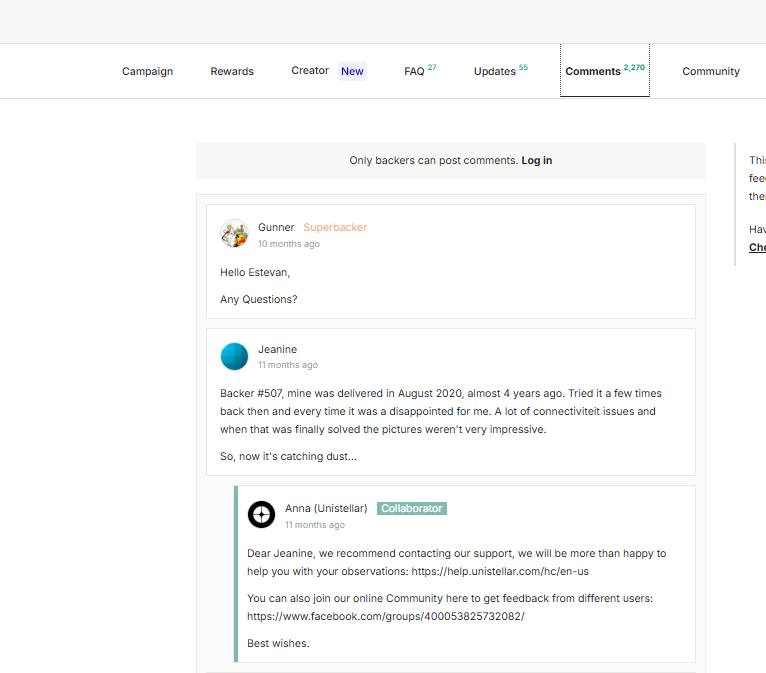
Task: Click the New badge beside Creator
Action: (352, 71)
